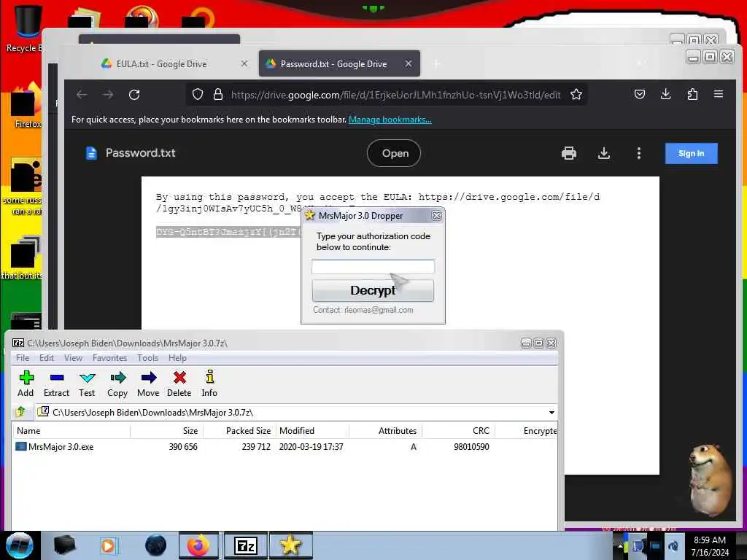Click the star MrsMajor taskbar icon
The image size is (747, 560).
[x=290, y=545]
